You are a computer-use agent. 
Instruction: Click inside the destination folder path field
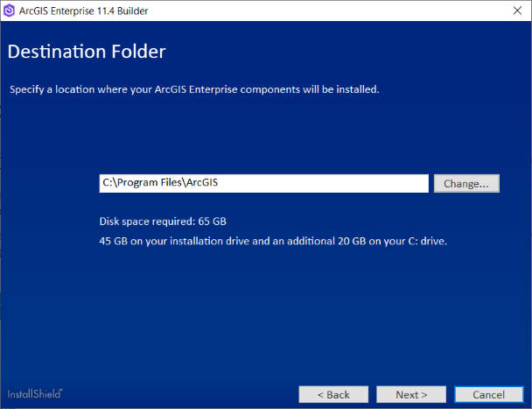(x=262, y=183)
